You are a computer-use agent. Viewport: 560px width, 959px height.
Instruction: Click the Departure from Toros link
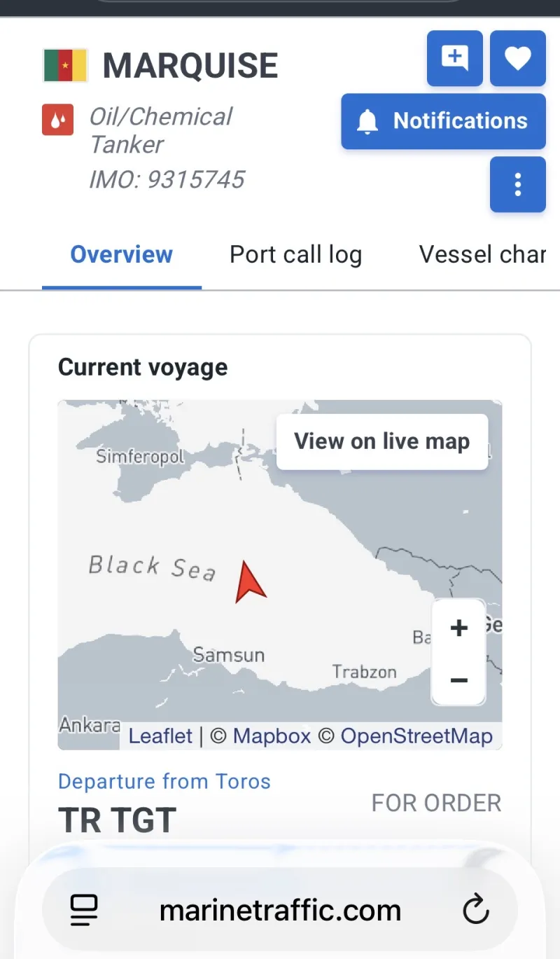click(164, 781)
